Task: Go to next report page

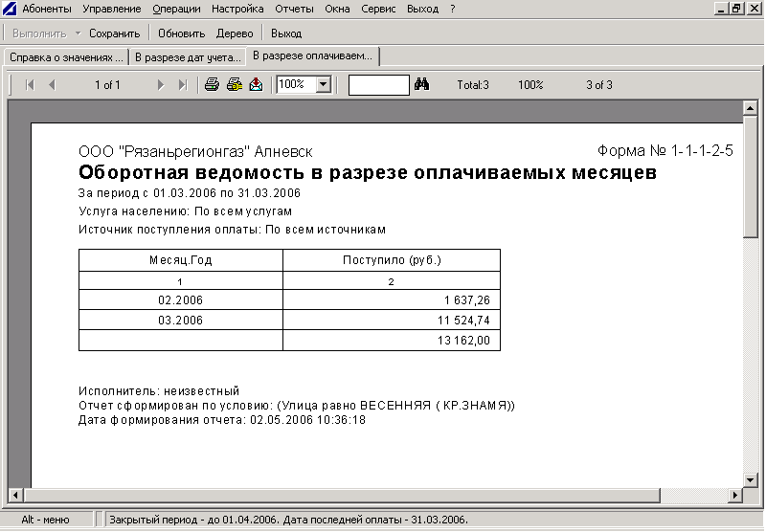Action: (161, 85)
